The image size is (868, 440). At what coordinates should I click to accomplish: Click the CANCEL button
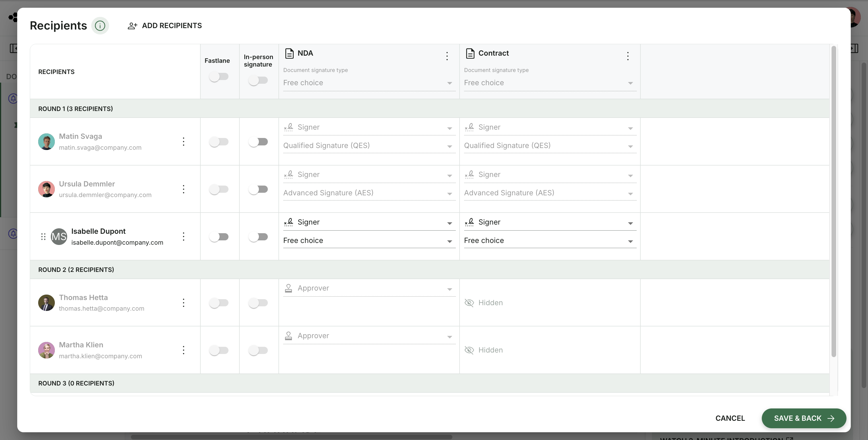[730, 418]
